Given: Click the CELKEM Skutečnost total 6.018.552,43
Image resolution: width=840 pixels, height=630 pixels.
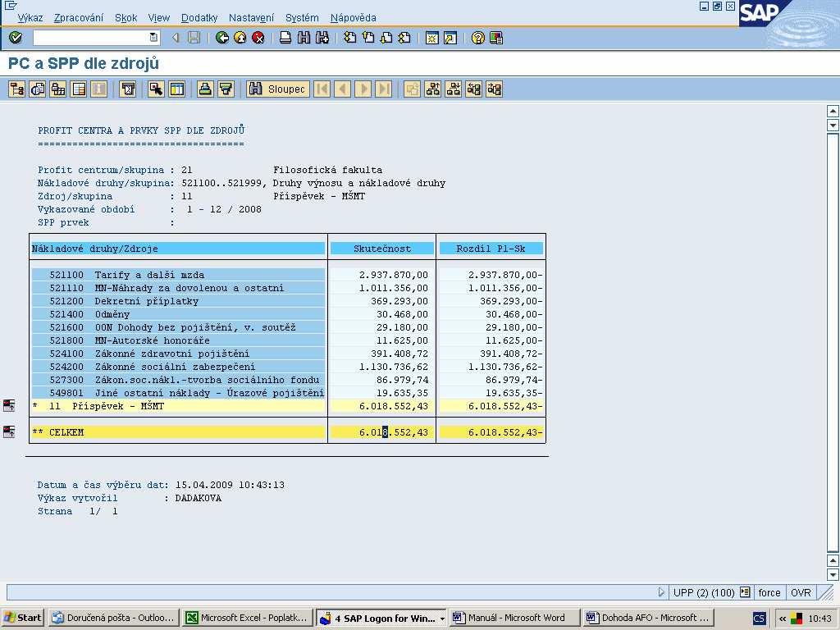Looking at the screenshot, I should (x=394, y=432).
